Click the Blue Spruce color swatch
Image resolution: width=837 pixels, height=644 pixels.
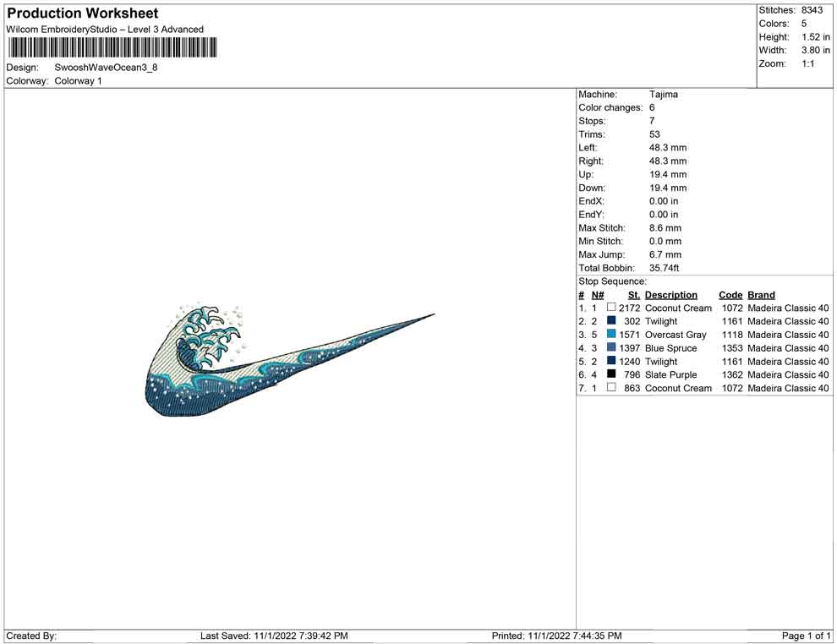pyautogui.click(x=611, y=348)
